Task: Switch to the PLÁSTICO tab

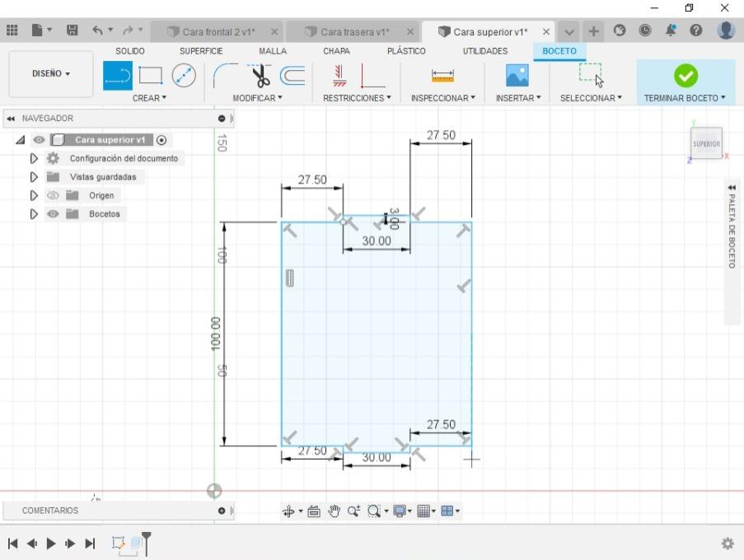Action: coord(406,51)
